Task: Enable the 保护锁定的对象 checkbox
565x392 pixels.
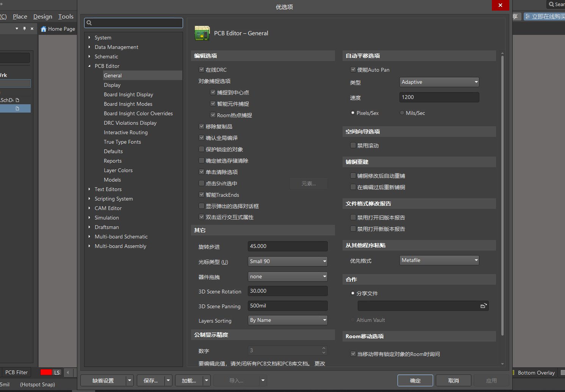Action: point(201,149)
